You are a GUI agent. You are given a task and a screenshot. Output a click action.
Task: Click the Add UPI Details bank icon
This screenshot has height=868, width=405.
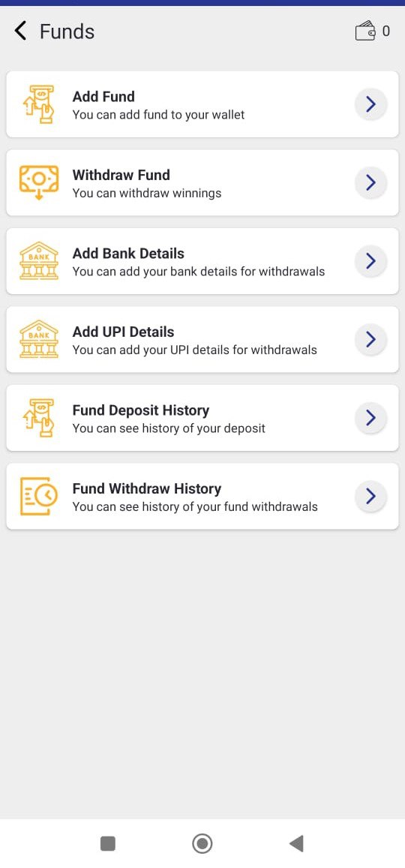coord(39,339)
